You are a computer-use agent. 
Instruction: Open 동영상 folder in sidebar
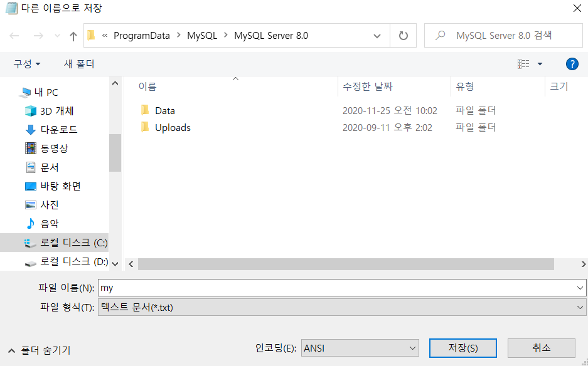(x=46, y=149)
